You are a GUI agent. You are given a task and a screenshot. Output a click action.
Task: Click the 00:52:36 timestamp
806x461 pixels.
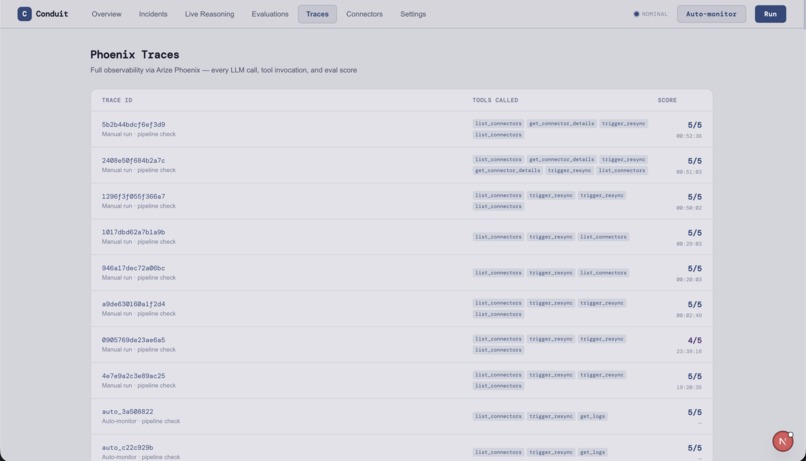coord(689,136)
